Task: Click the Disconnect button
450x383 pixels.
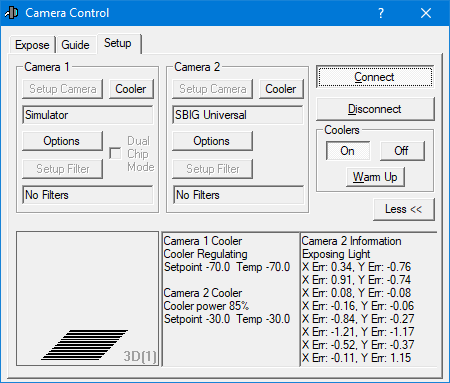Action: coord(375,109)
